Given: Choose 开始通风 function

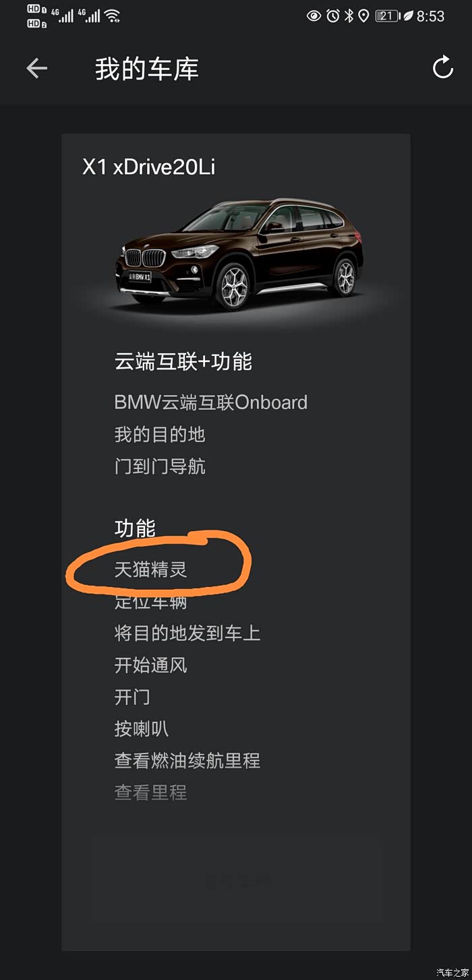Looking at the screenshot, I should pyautogui.click(x=150, y=665).
